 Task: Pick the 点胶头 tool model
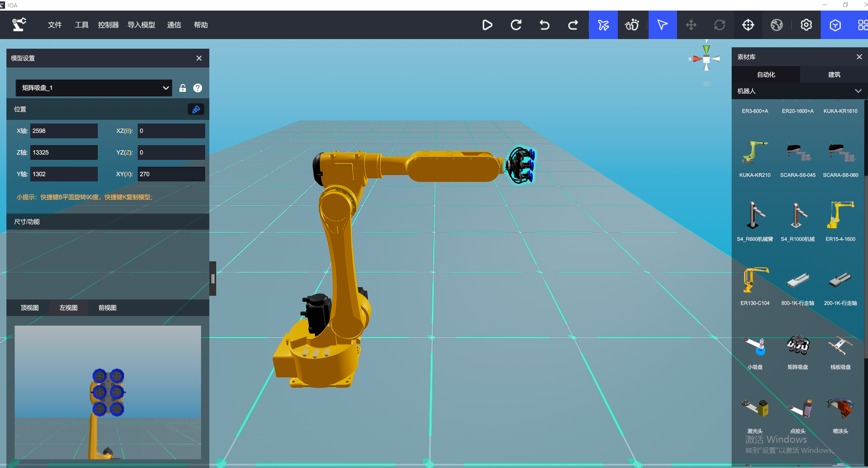tap(798, 415)
